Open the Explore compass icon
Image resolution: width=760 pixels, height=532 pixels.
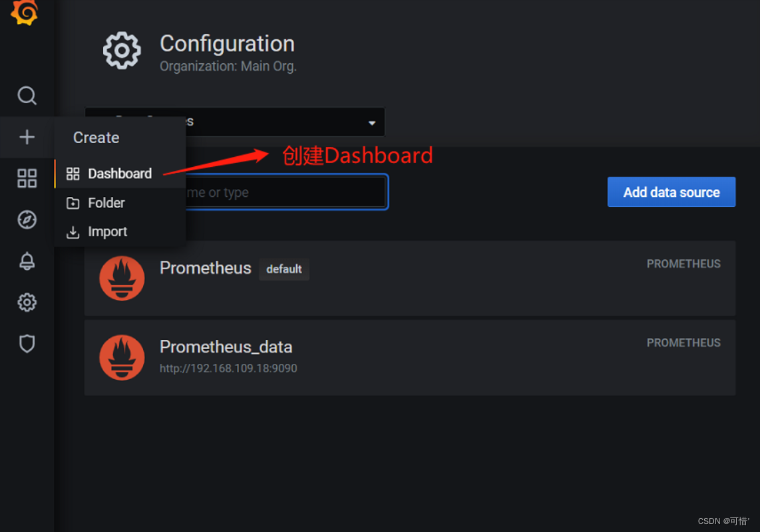(x=27, y=219)
